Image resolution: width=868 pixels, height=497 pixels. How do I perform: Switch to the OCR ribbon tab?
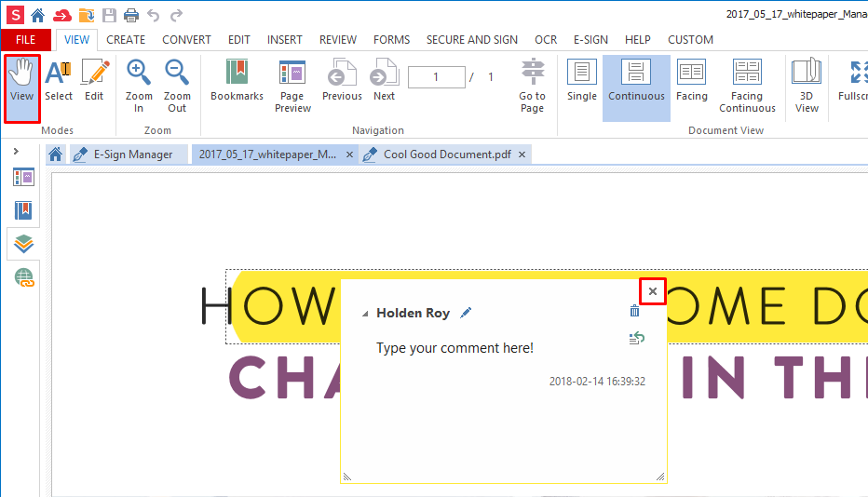tap(546, 40)
